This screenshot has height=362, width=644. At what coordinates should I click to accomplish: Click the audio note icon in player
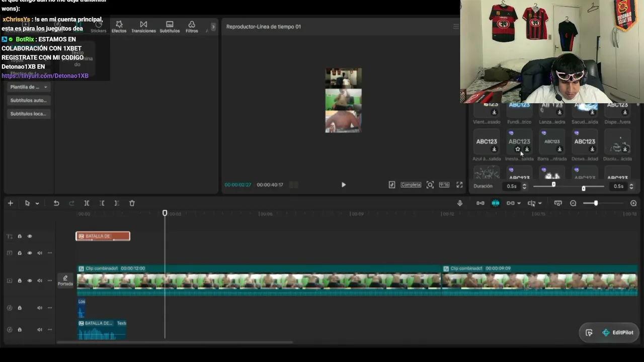coord(392,185)
